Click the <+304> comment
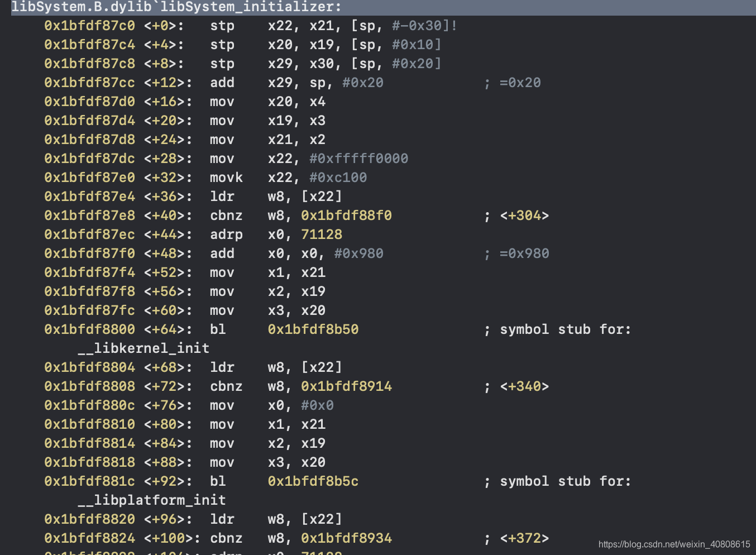 click(x=524, y=216)
